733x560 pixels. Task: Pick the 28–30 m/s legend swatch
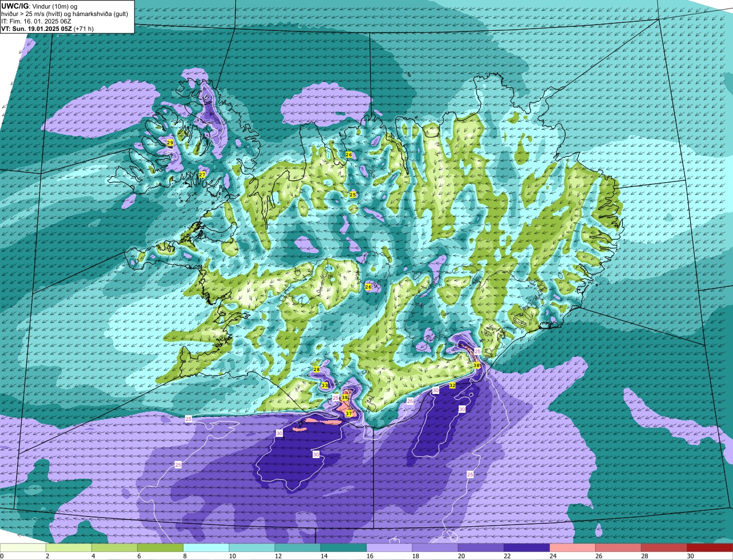tap(664, 547)
